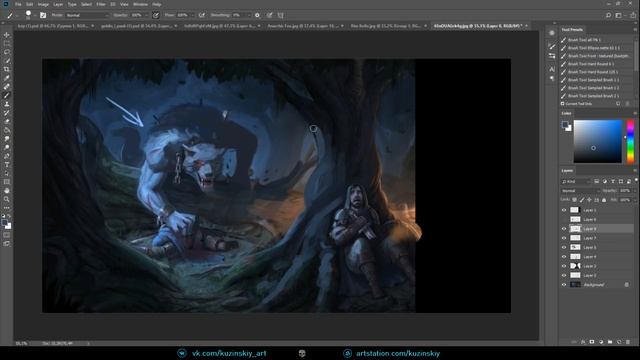Select Brush Tool Hard Round 6 preset
The height and width of the screenshot is (360, 640).
click(596, 64)
